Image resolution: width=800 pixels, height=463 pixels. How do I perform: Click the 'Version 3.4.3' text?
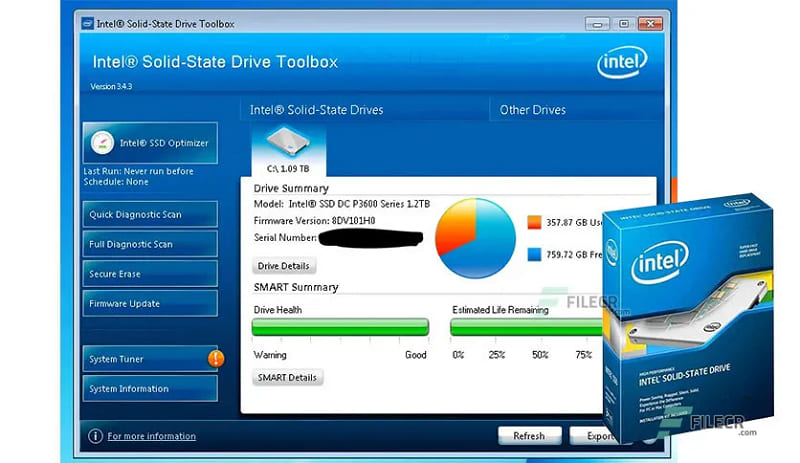(111, 86)
